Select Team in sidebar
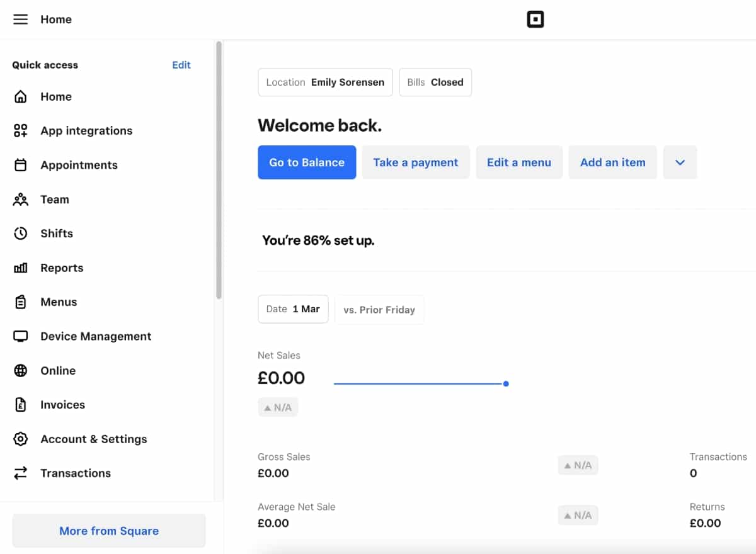This screenshot has width=756, height=554. point(55,200)
